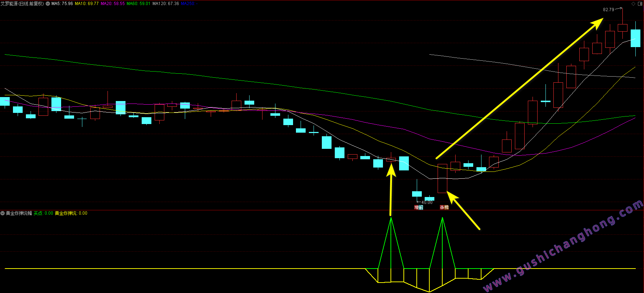Open the dropdown next to 艾罗能源 title
The image size is (644, 293).
48,4
